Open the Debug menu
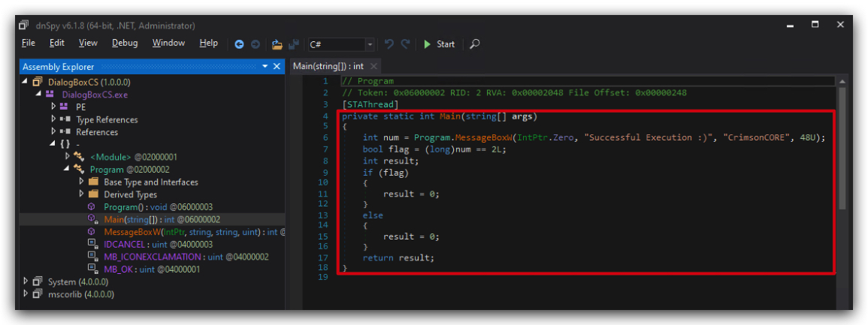Image resolution: width=868 pixels, height=325 pixels. click(125, 43)
